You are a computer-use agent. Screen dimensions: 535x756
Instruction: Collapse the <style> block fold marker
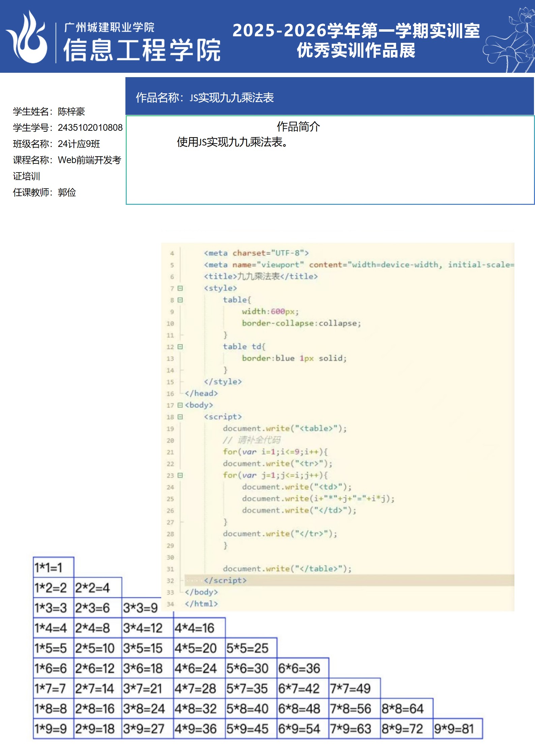[180, 288]
